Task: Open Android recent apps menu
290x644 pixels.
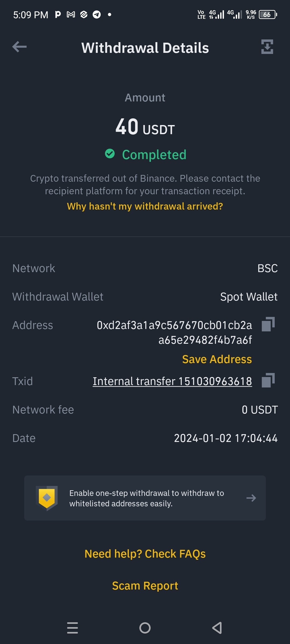Action: click(73, 628)
